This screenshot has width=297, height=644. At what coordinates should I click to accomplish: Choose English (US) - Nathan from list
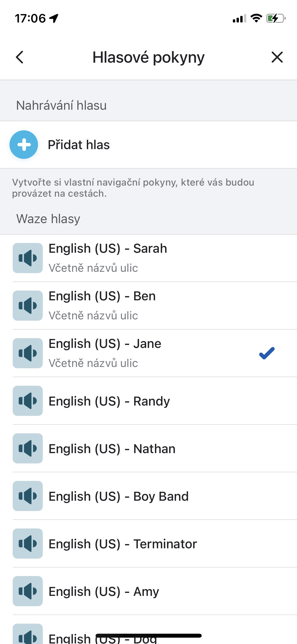tap(112, 449)
